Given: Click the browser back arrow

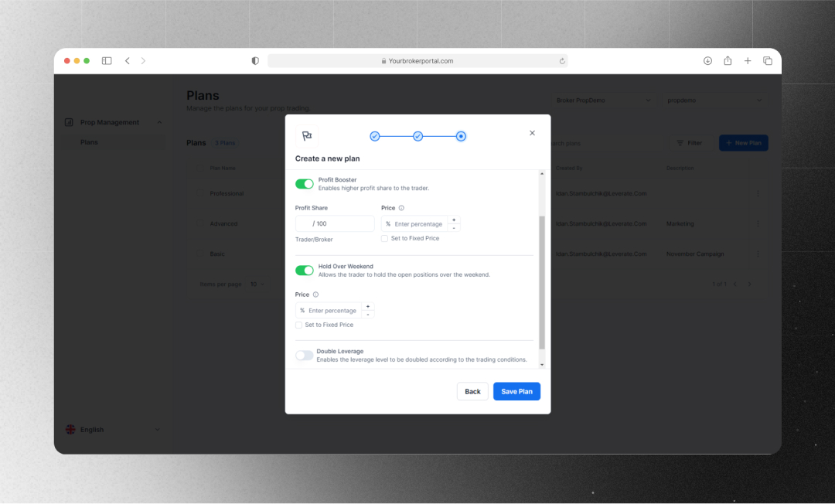Looking at the screenshot, I should tap(128, 61).
